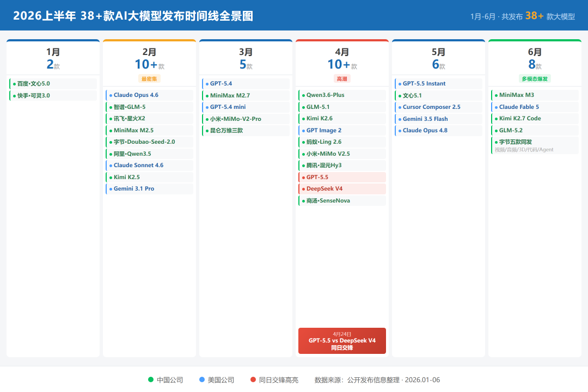Click the highlighted DeepSeek V4 row
Image resolution: width=588 pixels, height=392 pixels.
[342, 189]
